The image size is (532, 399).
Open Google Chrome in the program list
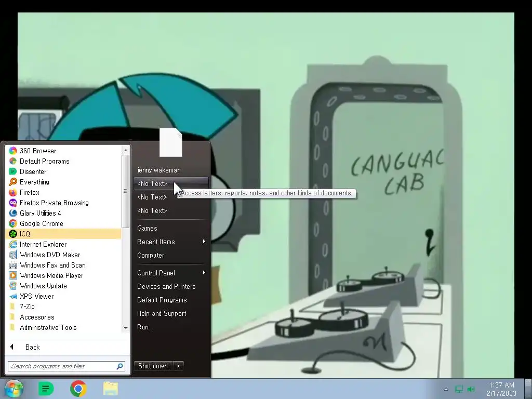(x=63, y=223)
